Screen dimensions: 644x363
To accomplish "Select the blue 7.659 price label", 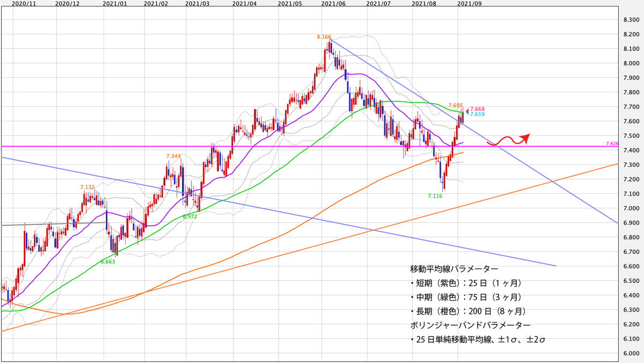I will coord(477,114).
